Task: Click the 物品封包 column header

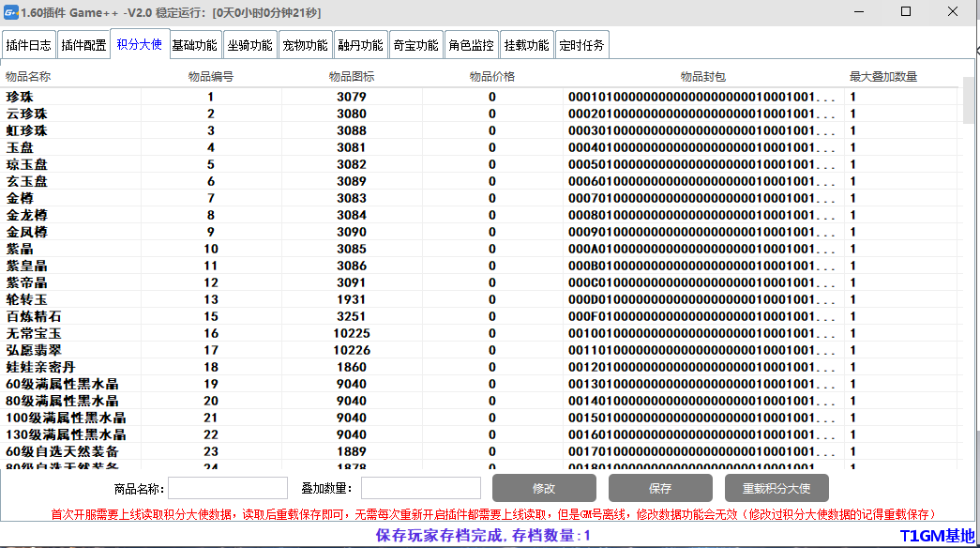Action: 703,77
